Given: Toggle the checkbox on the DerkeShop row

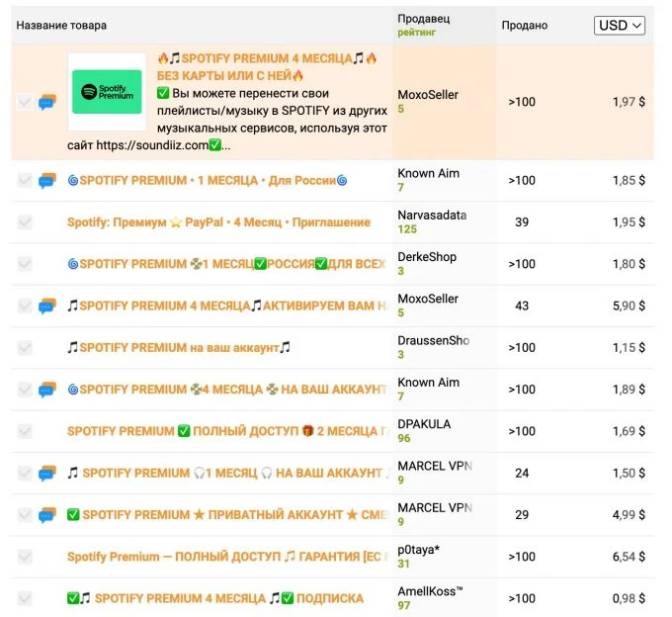Looking at the screenshot, I should (25, 264).
